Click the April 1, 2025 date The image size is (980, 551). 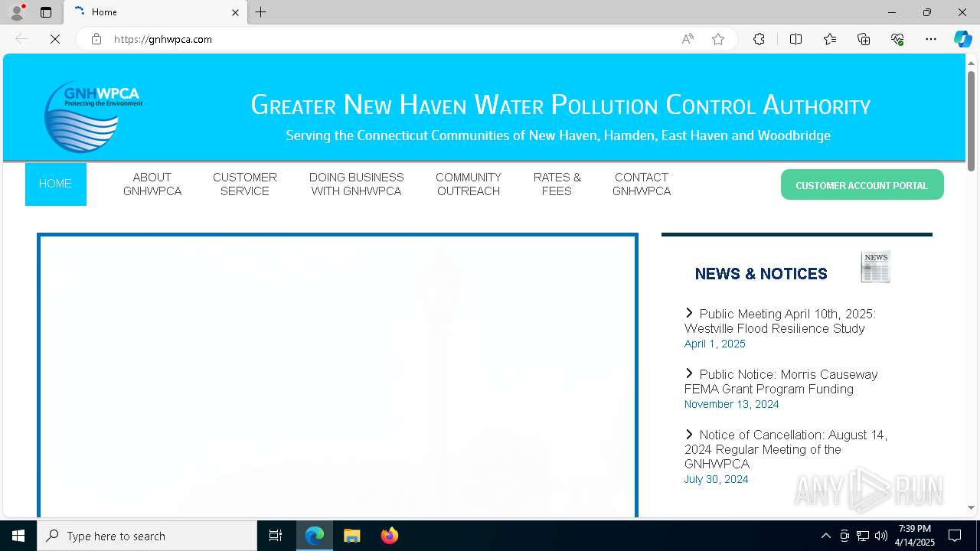[714, 344]
